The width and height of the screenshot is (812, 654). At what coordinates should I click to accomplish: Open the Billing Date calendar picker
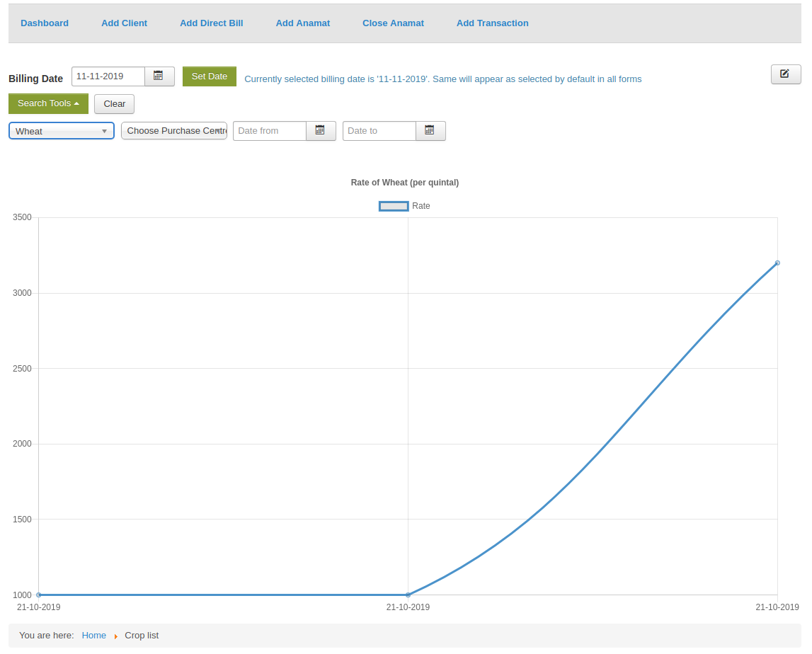[x=159, y=76]
